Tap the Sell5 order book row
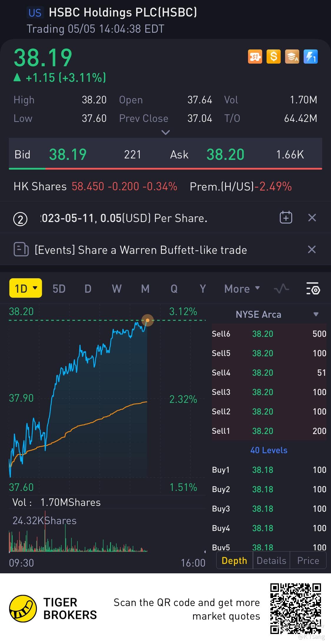The image size is (331, 644). (269, 353)
